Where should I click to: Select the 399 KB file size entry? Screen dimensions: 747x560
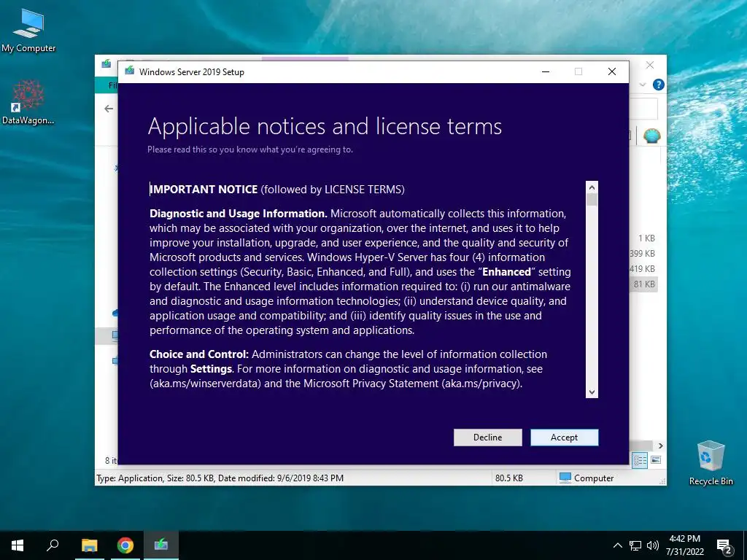(642, 253)
